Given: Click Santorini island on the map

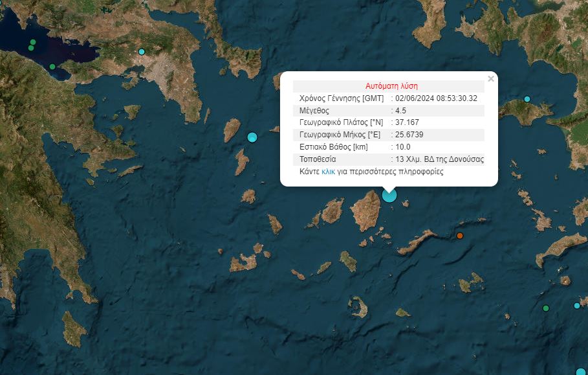Looking at the screenshot, I should point(356,306).
